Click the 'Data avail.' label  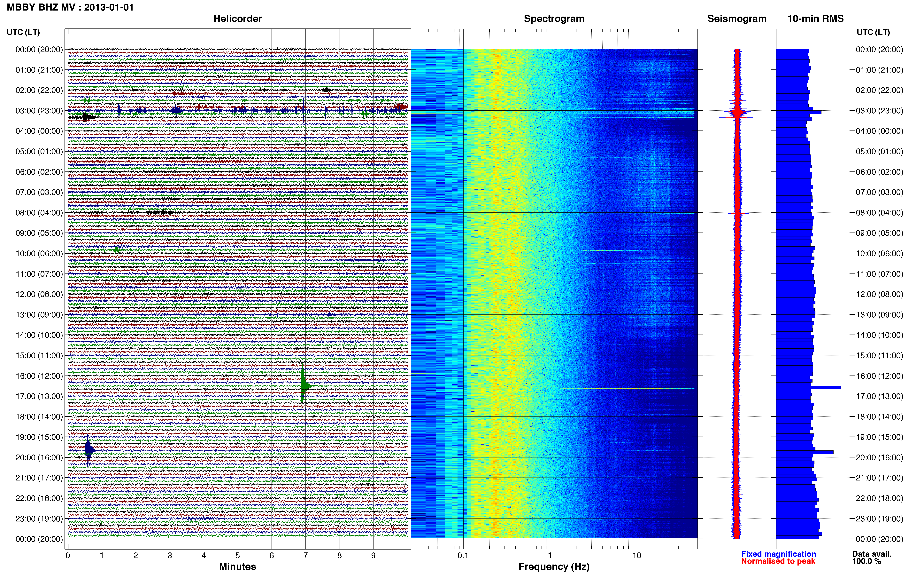pos(872,554)
